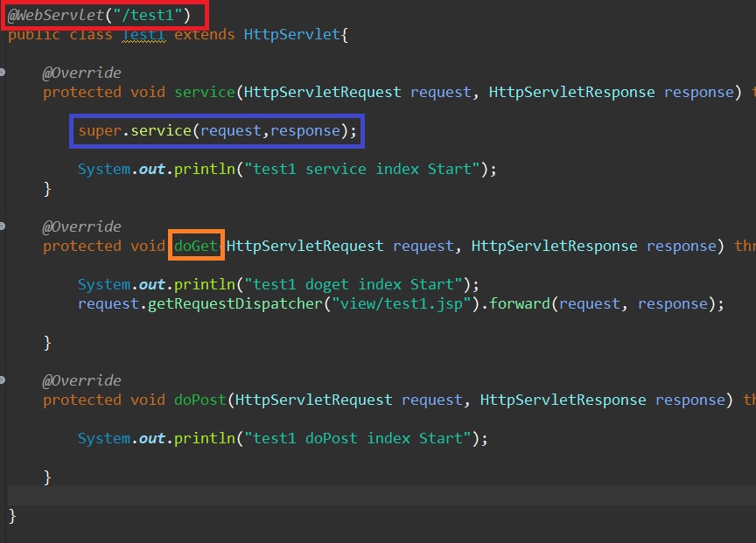Click the super keyword in super.service call
Viewport: 756px width, 543px height.
[100, 130]
